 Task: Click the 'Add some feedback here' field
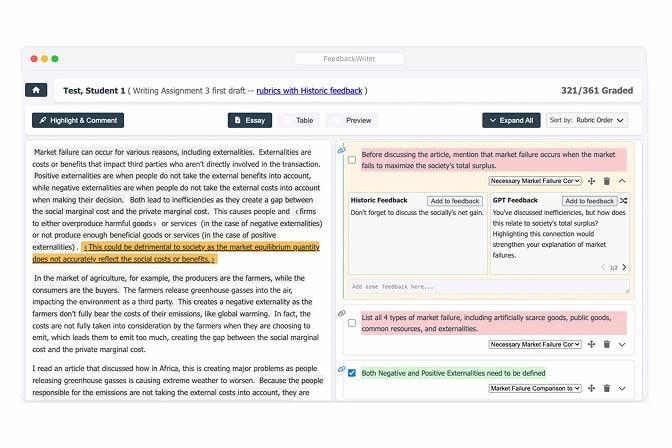(x=489, y=286)
